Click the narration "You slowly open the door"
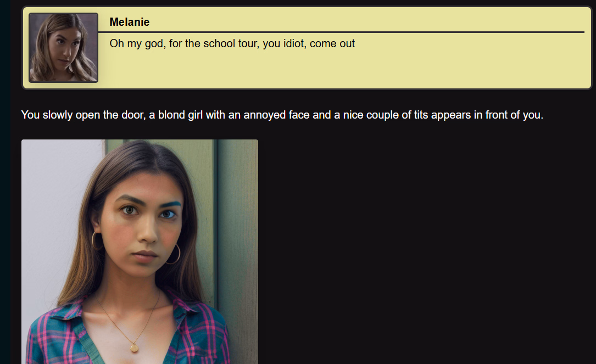Screen dimensions: 596x364 point(83,115)
